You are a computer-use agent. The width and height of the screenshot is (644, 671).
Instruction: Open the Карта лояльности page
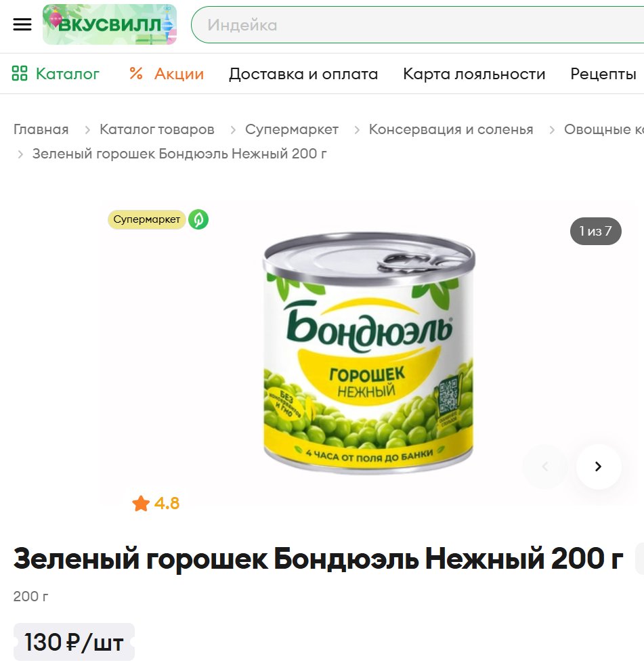pyautogui.click(x=474, y=74)
